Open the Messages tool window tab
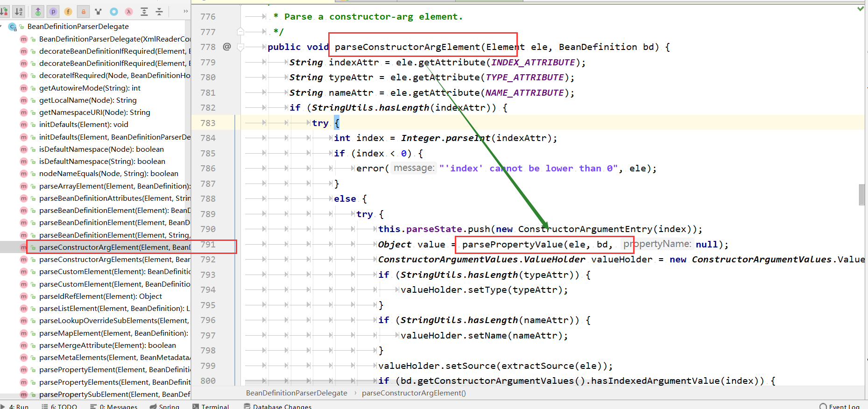 click(x=113, y=406)
